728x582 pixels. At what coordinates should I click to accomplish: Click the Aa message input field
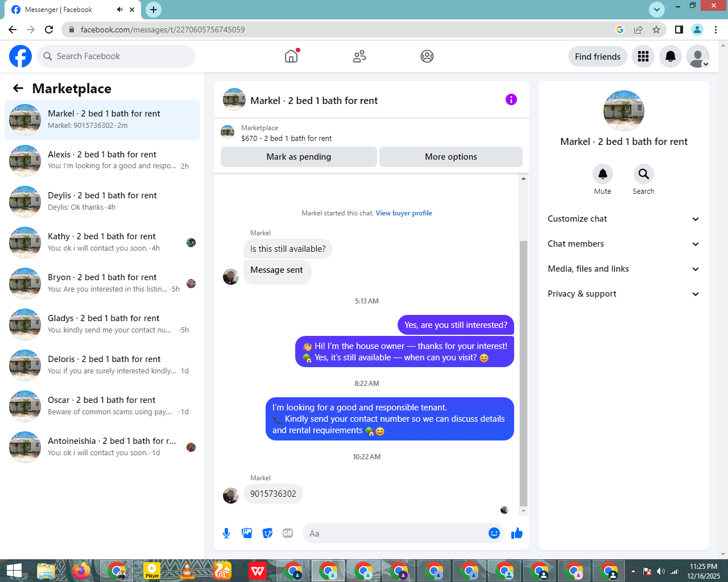coord(396,533)
